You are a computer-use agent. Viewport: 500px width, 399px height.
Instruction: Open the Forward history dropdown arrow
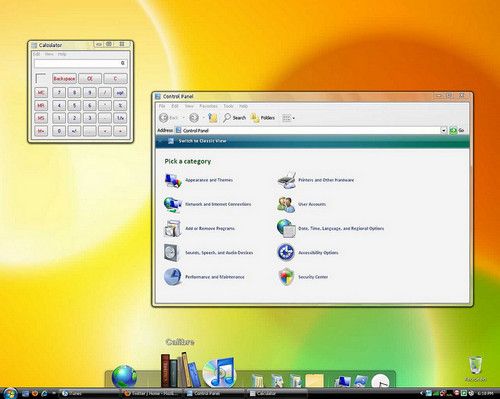pos(203,118)
